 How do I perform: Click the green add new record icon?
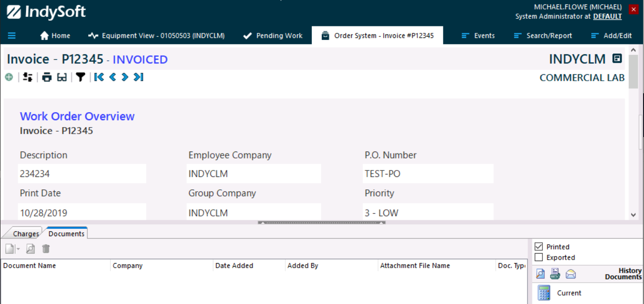pos(9,77)
